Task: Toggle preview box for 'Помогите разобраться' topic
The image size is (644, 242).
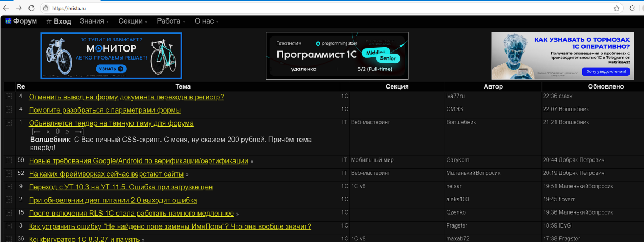Action: (x=9, y=110)
